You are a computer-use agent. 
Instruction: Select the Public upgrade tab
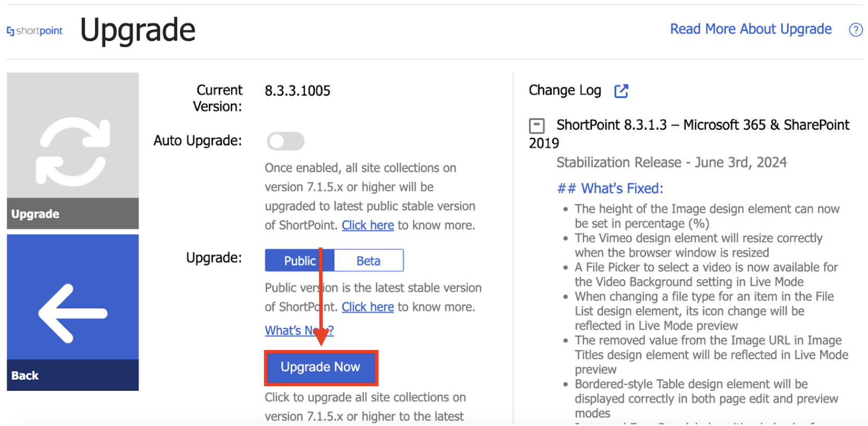[300, 260]
